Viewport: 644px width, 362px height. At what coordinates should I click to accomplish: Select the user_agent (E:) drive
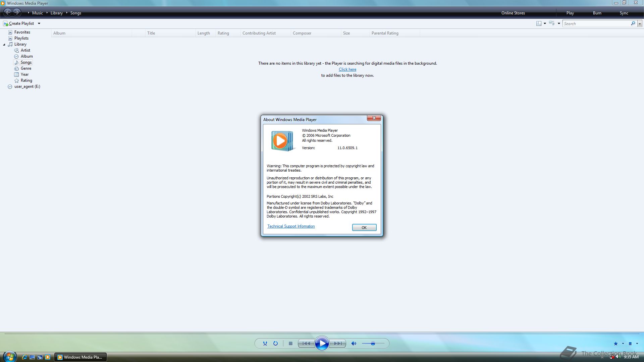[27, 86]
